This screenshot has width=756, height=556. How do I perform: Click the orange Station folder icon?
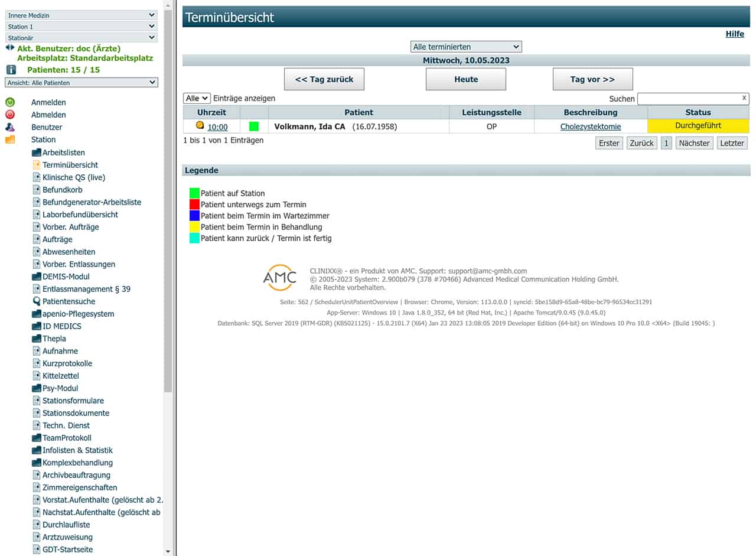[x=10, y=139]
